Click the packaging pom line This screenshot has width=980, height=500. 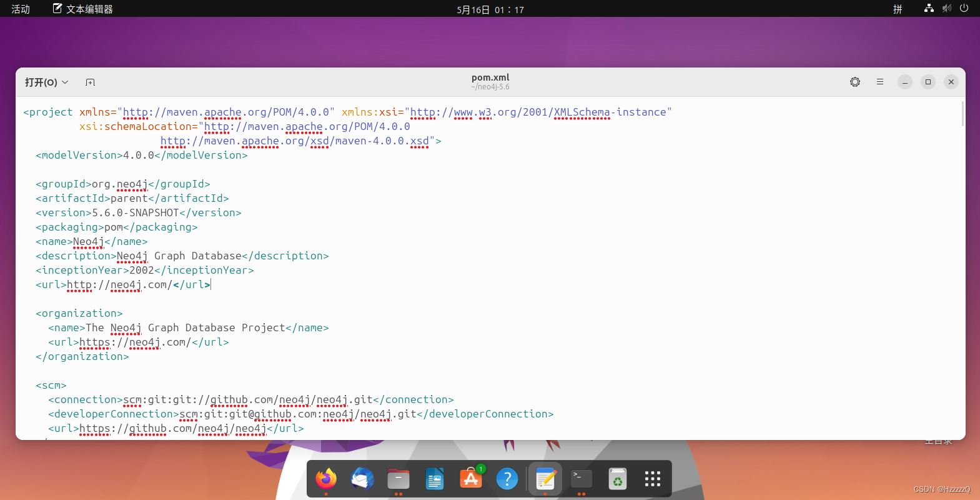pos(117,227)
